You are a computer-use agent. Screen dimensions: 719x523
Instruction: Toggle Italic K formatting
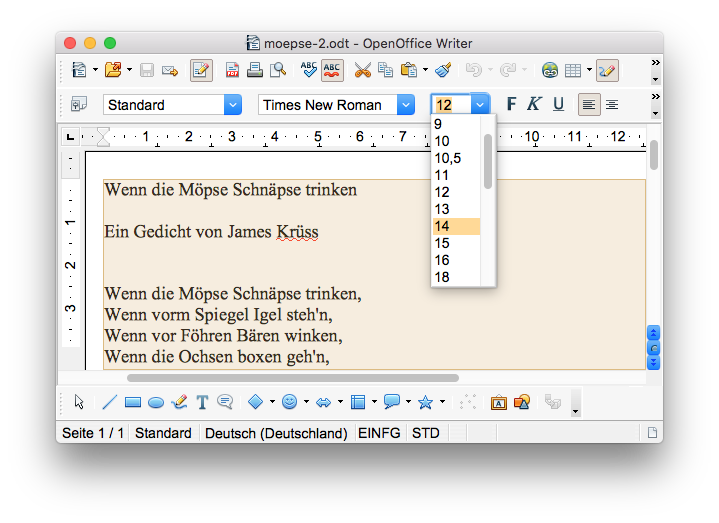[534, 105]
